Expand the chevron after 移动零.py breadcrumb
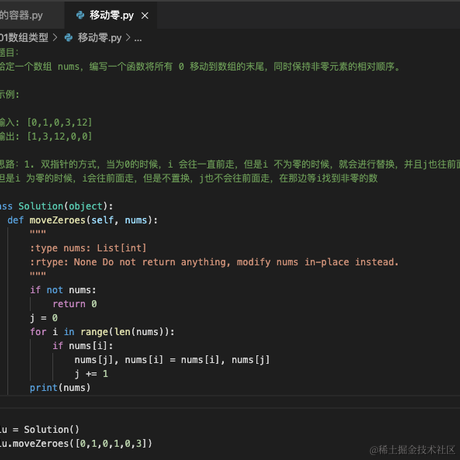This screenshot has width=460, height=460. pos(128,38)
